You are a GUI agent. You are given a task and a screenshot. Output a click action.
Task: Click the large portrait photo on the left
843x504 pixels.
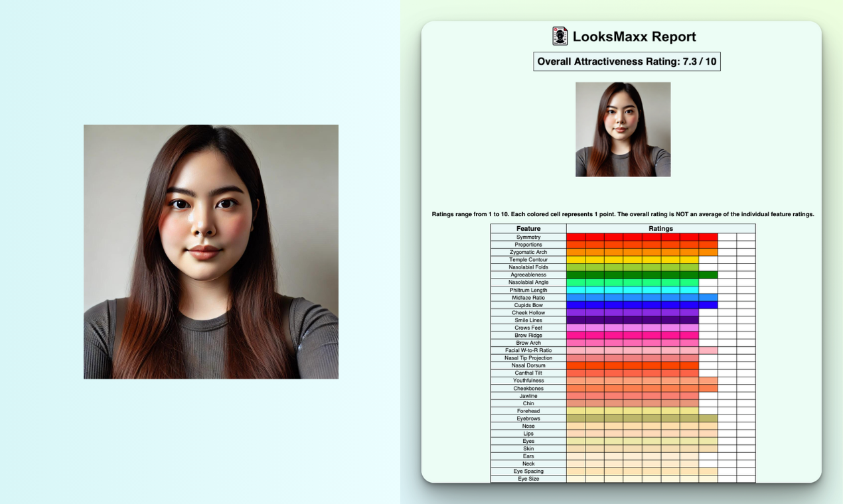211,252
